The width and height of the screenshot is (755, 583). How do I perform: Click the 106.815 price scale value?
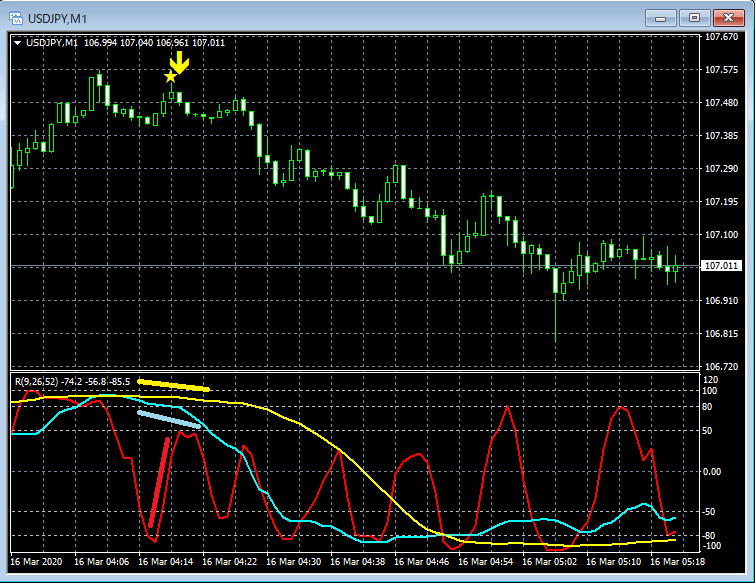pyautogui.click(x=721, y=334)
